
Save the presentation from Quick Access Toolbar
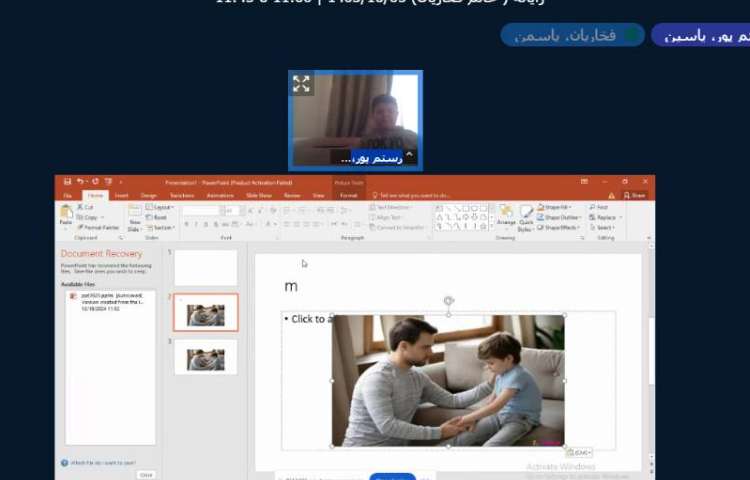click(x=67, y=182)
